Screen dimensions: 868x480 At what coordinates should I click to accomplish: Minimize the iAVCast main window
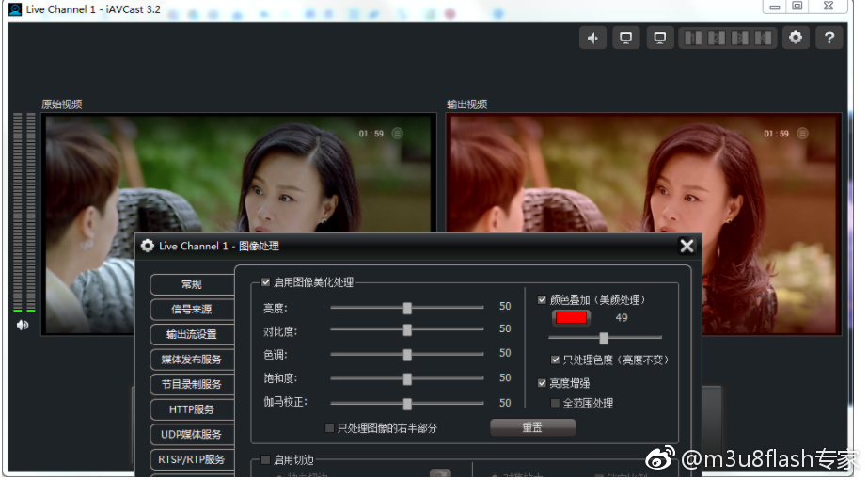775,7
